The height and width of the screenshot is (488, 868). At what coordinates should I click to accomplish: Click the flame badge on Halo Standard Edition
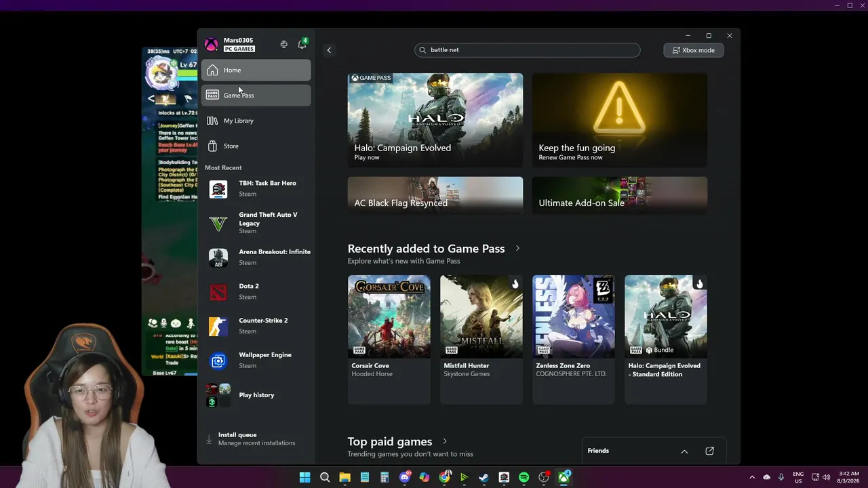(x=699, y=284)
